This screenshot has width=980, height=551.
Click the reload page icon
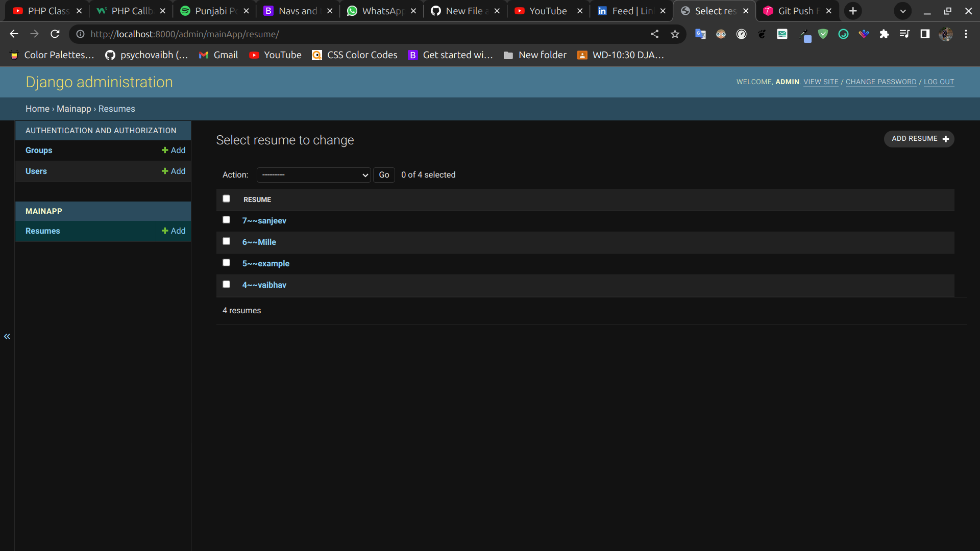(55, 34)
